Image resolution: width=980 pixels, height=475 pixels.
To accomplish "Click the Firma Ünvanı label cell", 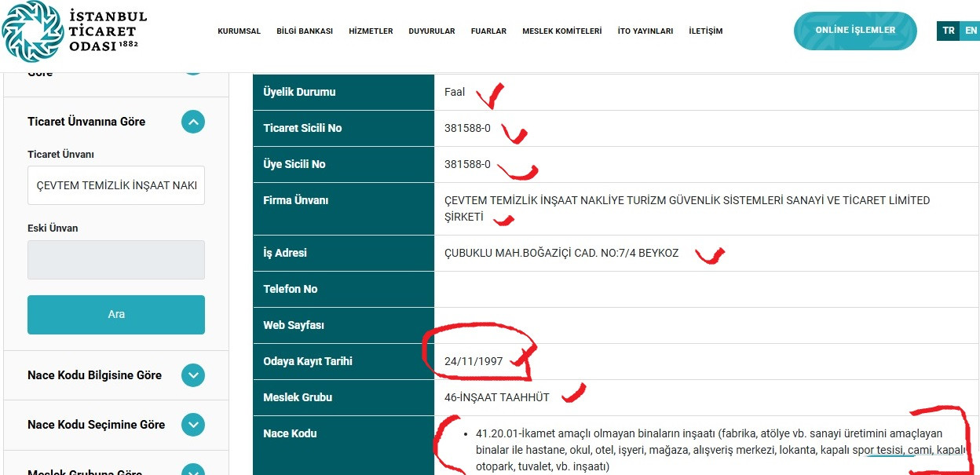I will tap(343, 209).
